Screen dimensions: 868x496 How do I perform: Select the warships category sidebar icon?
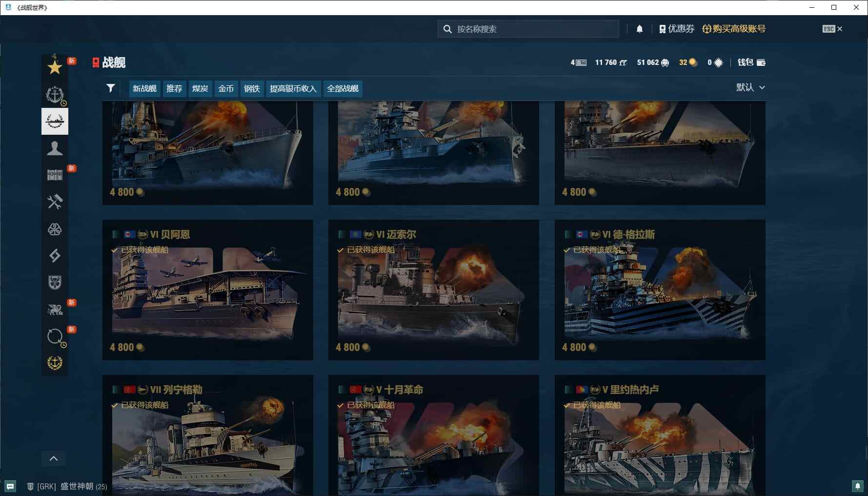pyautogui.click(x=55, y=121)
